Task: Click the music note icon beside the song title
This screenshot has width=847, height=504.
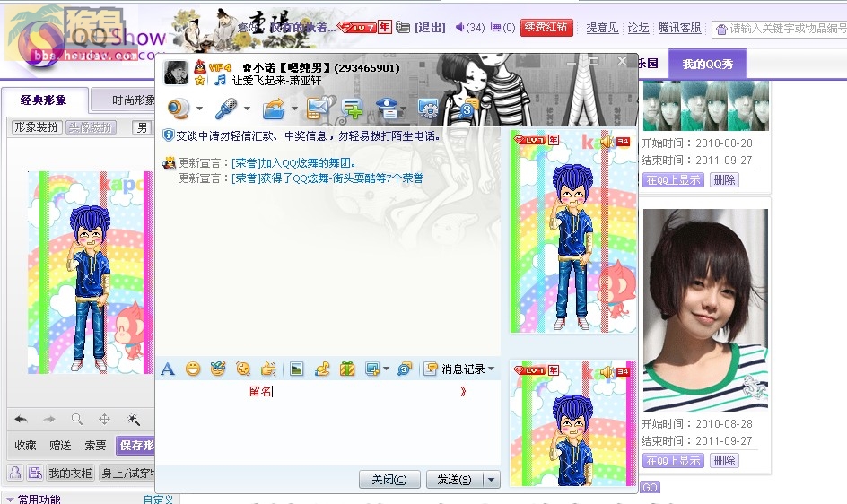Action: [220, 81]
